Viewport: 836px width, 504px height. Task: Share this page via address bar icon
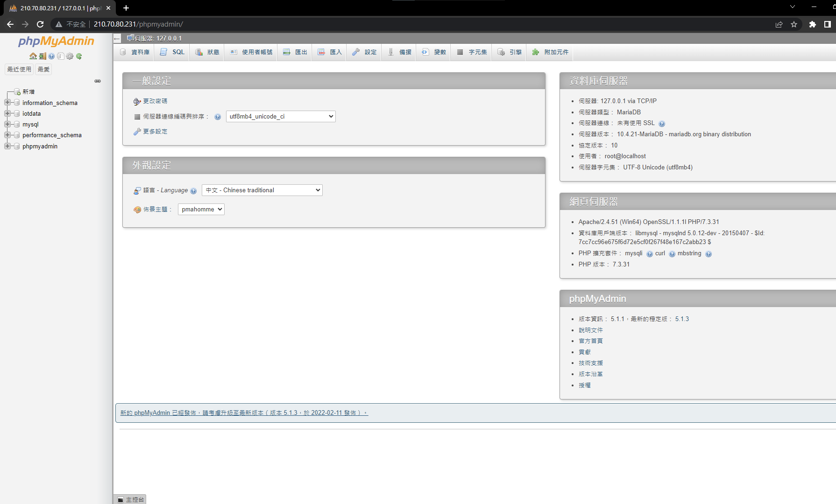pyautogui.click(x=779, y=24)
